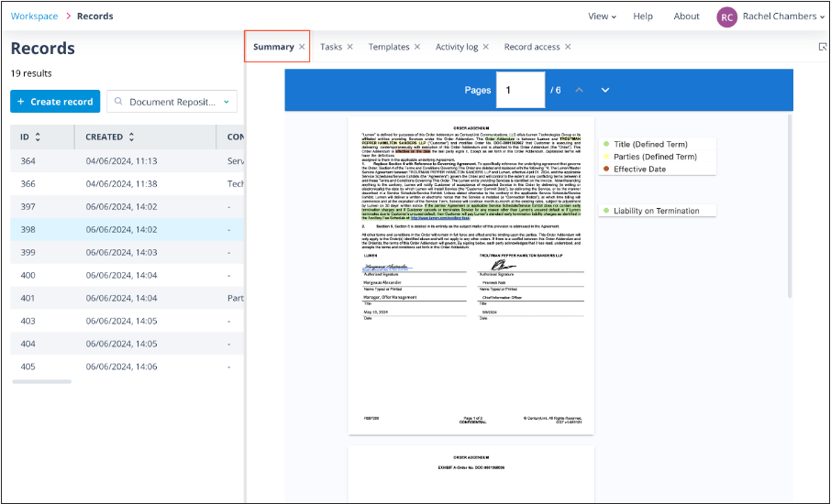Open the Activity log tab
The width and height of the screenshot is (831, 504).
456,47
